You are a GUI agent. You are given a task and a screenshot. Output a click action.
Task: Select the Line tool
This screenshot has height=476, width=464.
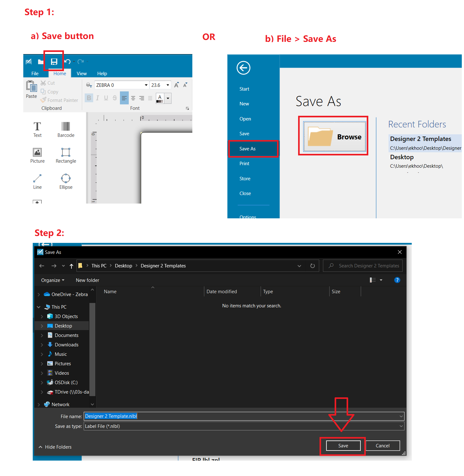pyautogui.click(x=37, y=181)
